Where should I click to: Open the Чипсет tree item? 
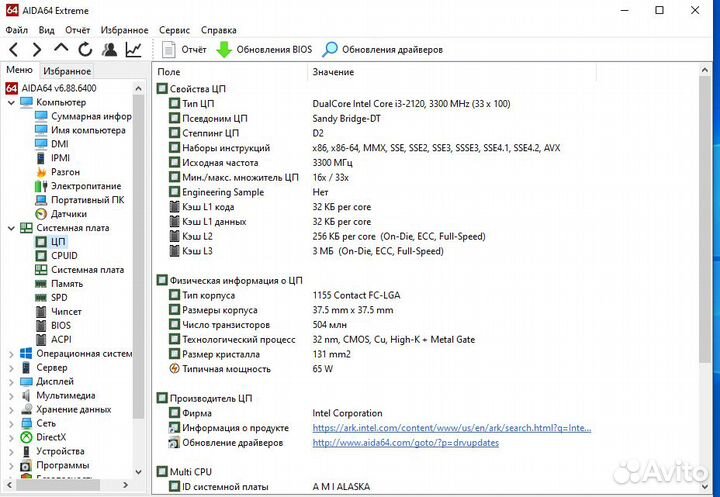point(58,311)
